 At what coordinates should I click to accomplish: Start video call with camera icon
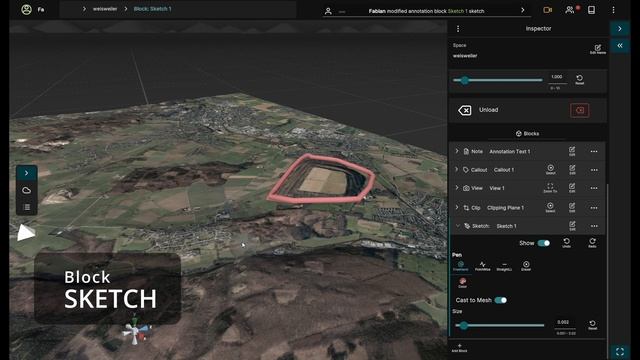click(x=547, y=10)
